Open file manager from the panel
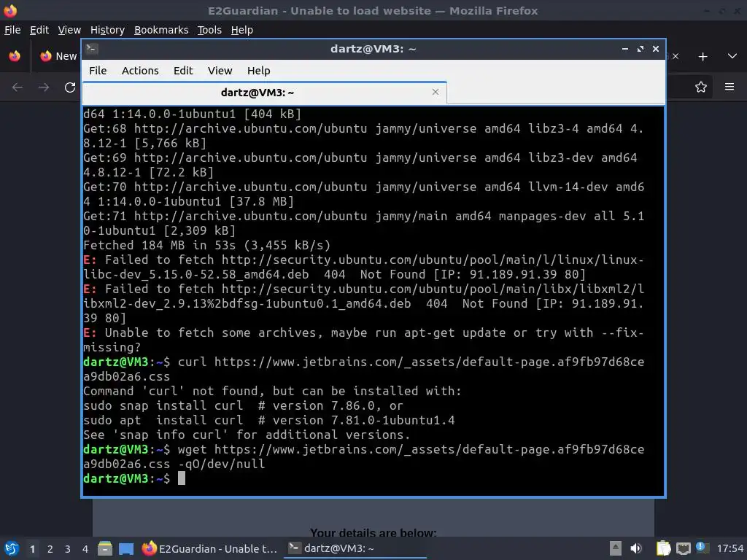Screen dimensions: 747x560 click(x=105, y=548)
